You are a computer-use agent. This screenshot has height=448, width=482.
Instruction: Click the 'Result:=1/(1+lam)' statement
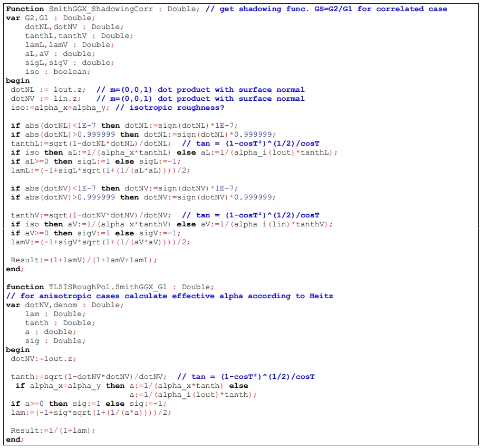[x=53, y=431]
